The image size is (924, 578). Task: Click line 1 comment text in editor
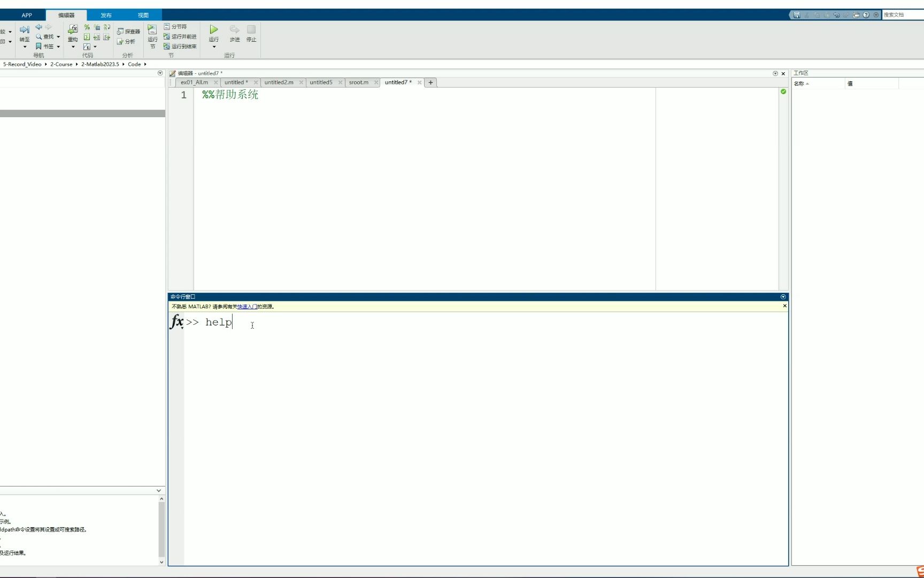point(230,95)
